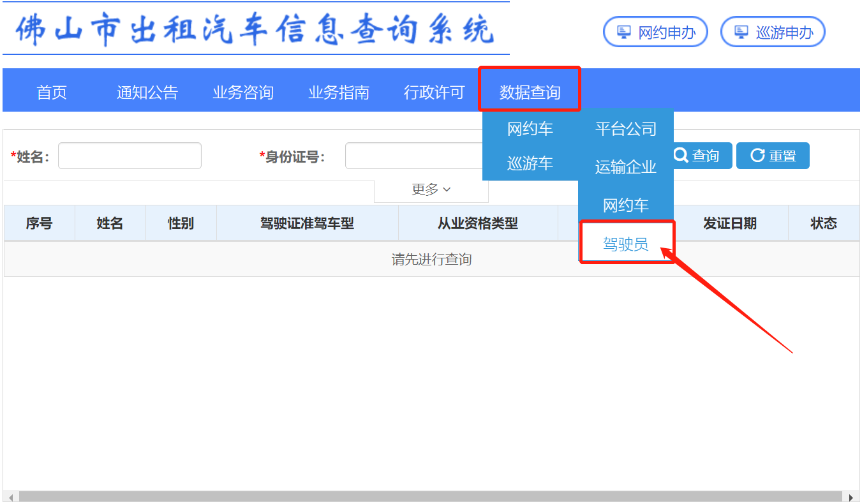Open the 通知公告 menu
862x504 pixels.
(147, 93)
